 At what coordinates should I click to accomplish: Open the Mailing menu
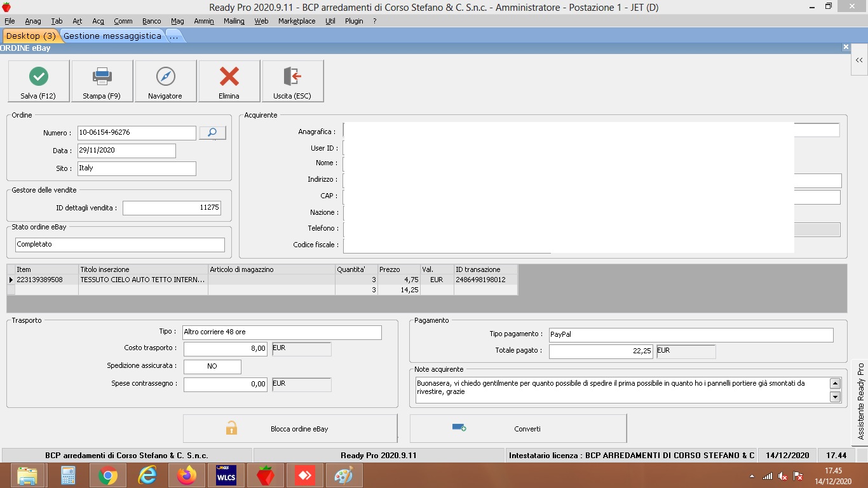click(234, 21)
